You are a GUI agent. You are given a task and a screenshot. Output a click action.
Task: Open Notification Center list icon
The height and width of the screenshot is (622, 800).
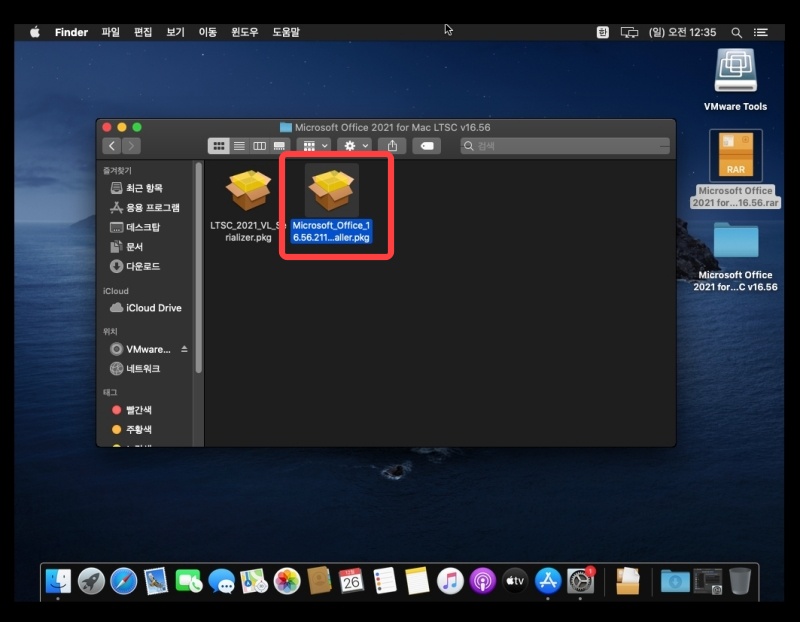coord(761,32)
